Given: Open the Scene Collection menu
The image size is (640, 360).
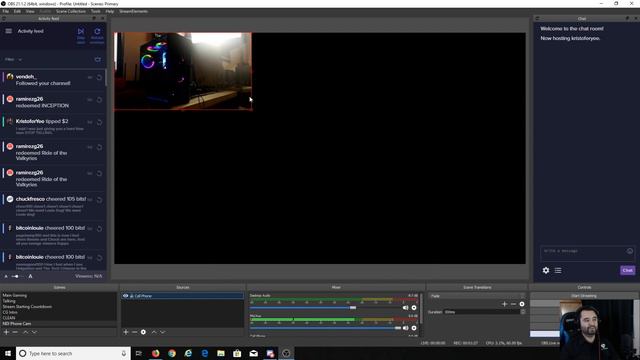Looking at the screenshot, I should [x=71, y=11].
